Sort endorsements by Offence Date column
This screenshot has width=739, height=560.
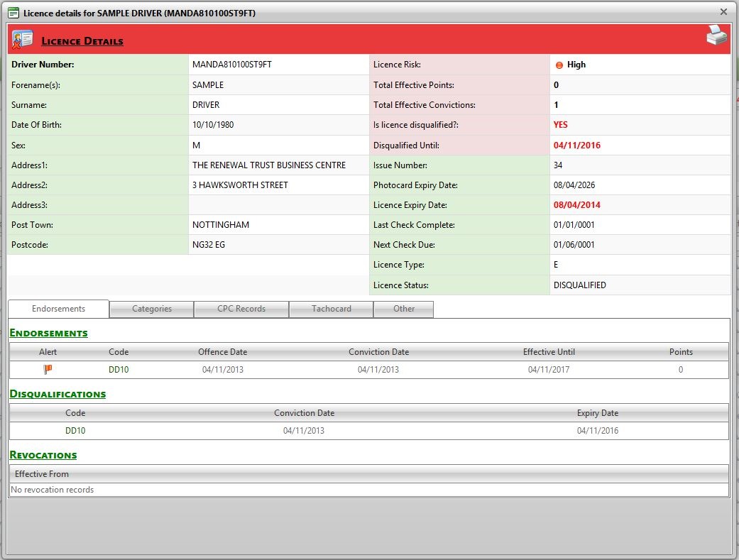(222, 352)
